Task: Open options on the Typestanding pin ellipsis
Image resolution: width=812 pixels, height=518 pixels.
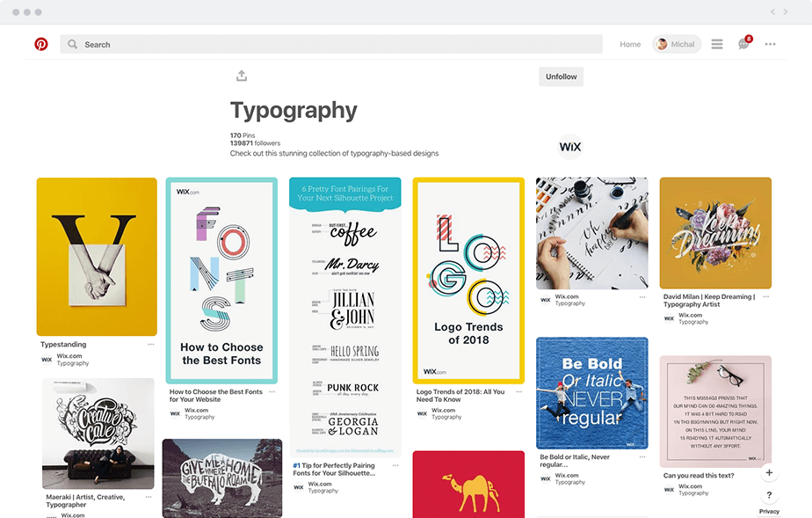Action: [x=151, y=344]
